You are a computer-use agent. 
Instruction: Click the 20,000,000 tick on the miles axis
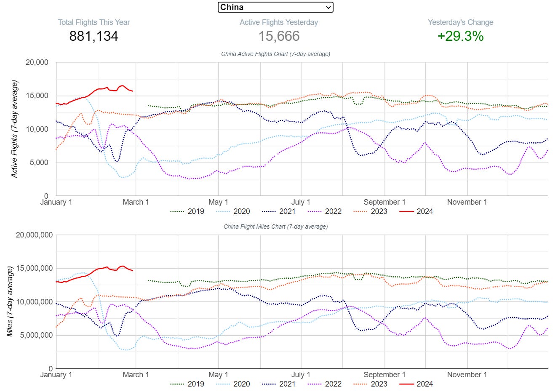pyautogui.click(x=34, y=235)
